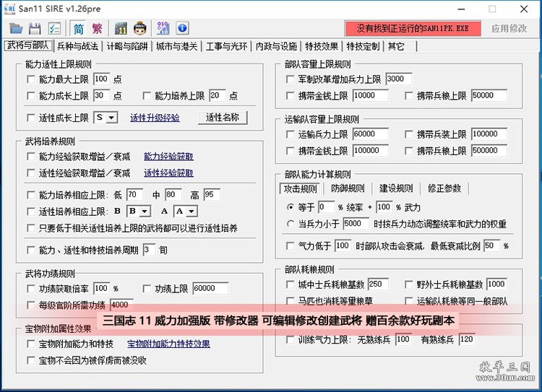
Task: Enable 宝物附加能力和特技 checkbox
Action: (31, 344)
